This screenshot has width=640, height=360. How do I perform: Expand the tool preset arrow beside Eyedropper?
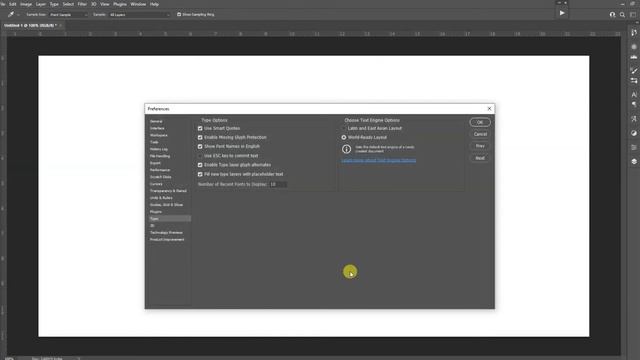click(x=18, y=15)
